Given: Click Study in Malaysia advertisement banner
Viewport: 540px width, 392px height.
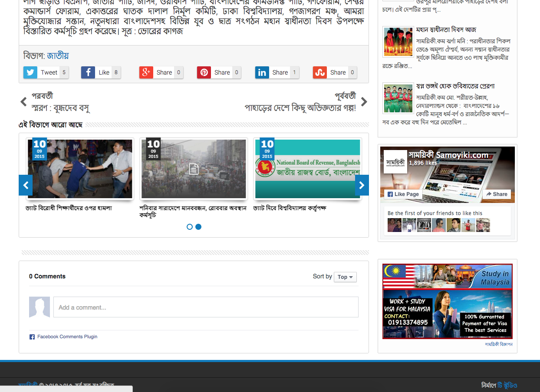Looking at the screenshot, I should pos(448,301).
